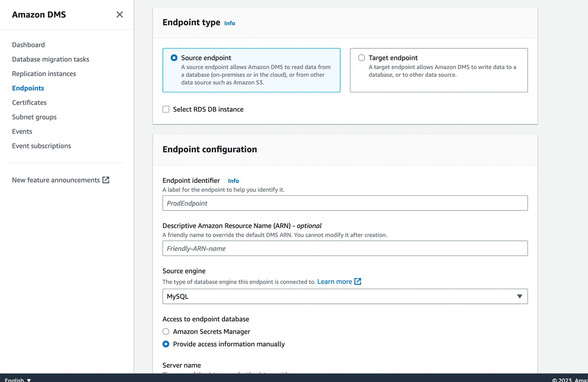Go to Dashboard in the sidebar
Screen dimensions: 588x382
(x=28, y=45)
